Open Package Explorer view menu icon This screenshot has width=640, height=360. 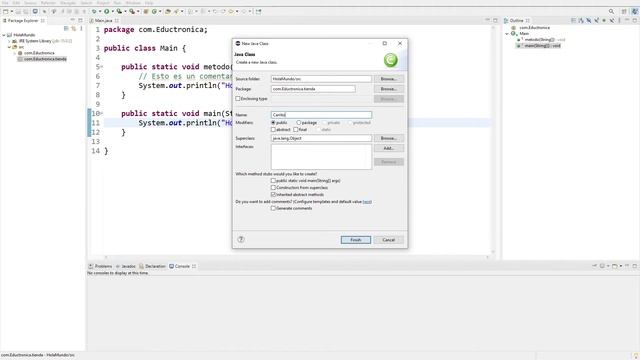coord(81,29)
